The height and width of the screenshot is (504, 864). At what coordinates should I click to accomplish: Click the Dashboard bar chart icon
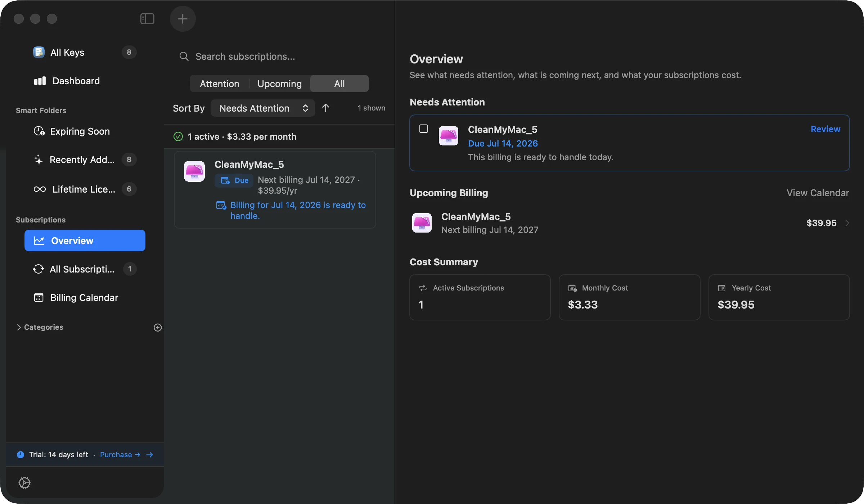click(40, 81)
